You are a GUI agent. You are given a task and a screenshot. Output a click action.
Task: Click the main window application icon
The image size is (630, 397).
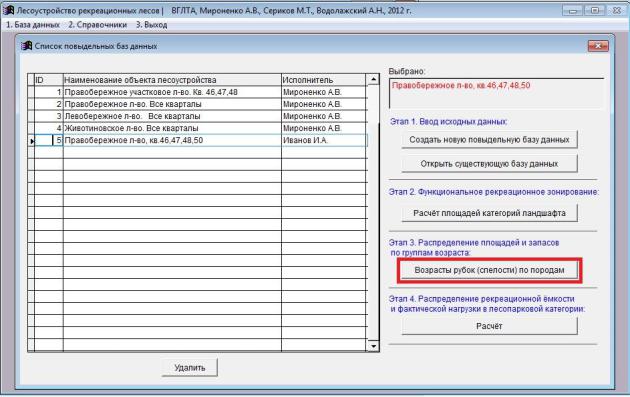(8, 10)
